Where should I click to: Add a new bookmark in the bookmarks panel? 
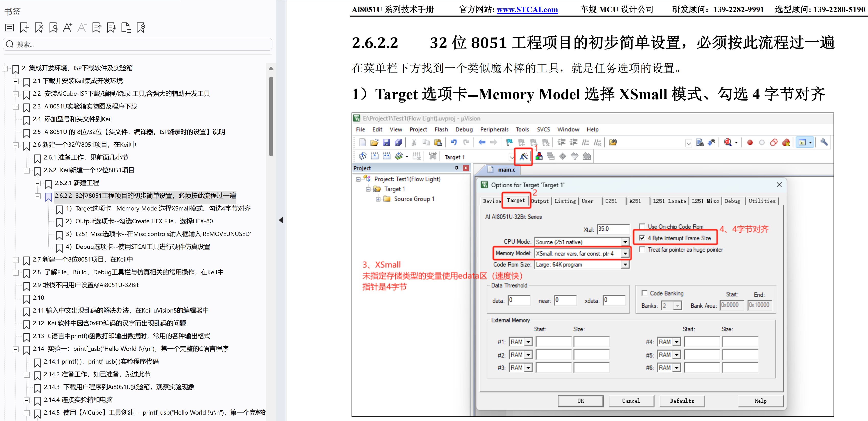click(24, 28)
